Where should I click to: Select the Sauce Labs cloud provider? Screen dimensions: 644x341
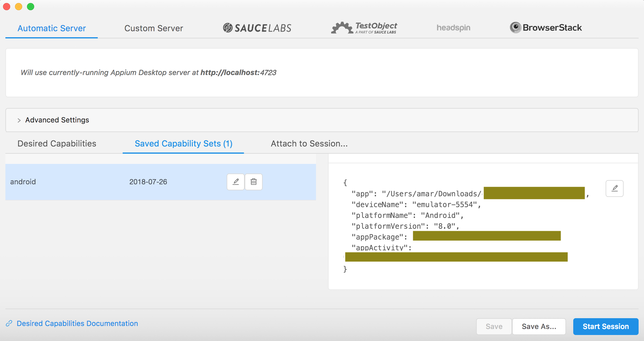[x=257, y=28]
